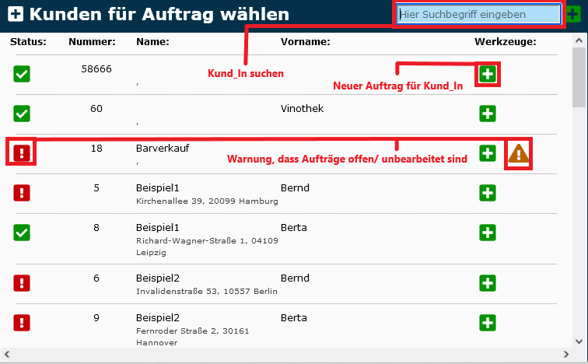This screenshot has height=364, width=588.
Task: Click green plus icon beside search field
Action: pos(572,15)
